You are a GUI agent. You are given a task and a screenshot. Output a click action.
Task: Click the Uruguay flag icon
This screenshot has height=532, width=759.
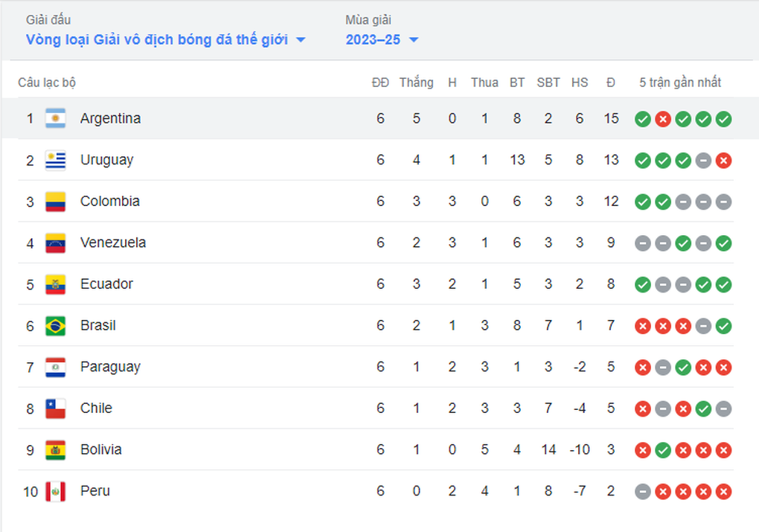[x=55, y=160]
